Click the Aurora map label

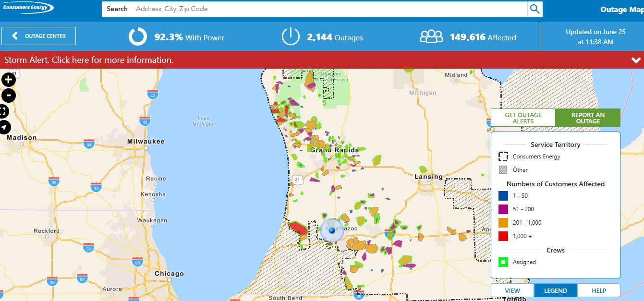point(112,289)
